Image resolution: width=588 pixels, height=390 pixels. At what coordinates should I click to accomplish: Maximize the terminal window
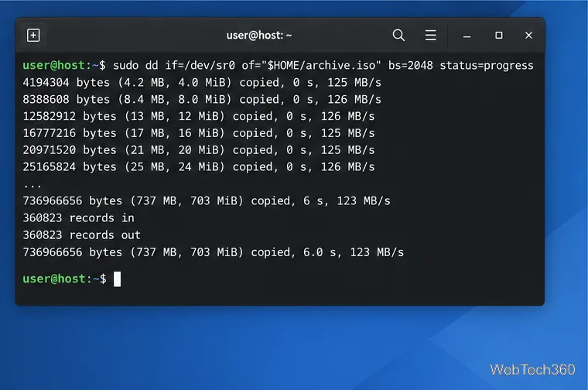point(499,36)
